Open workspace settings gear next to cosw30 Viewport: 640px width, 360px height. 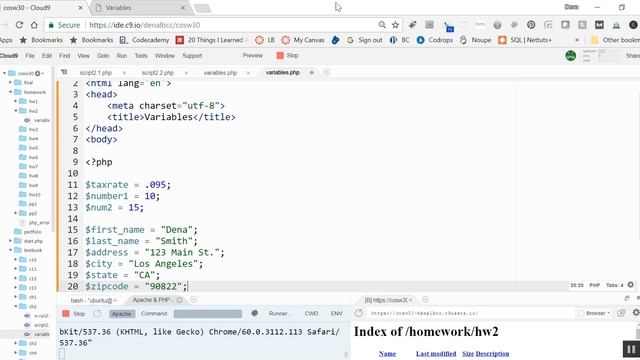click(38, 73)
